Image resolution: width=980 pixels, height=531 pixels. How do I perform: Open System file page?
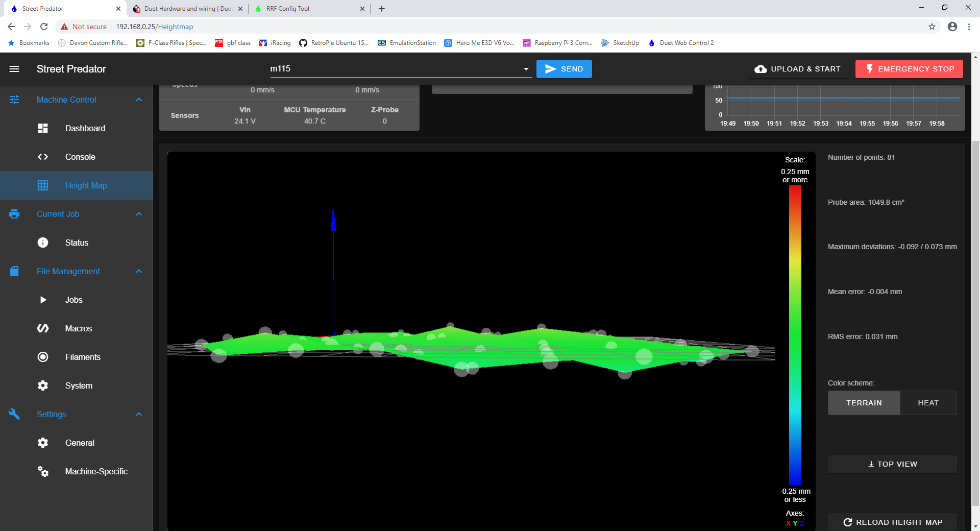(x=77, y=385)
